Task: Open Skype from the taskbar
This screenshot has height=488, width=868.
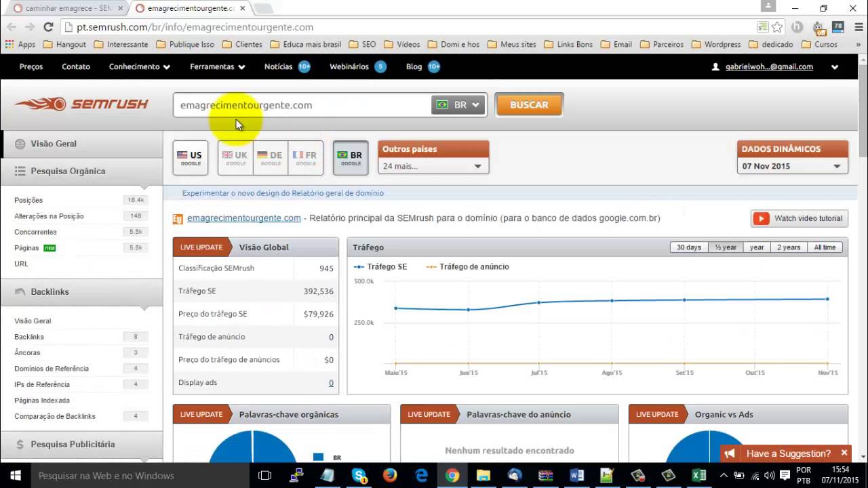Action: coord(359,476)
